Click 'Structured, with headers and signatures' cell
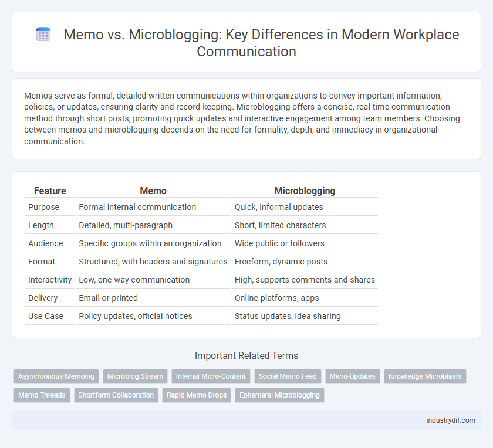The height and width of the screenshot is (448, 493). click(x=153, y=262)
